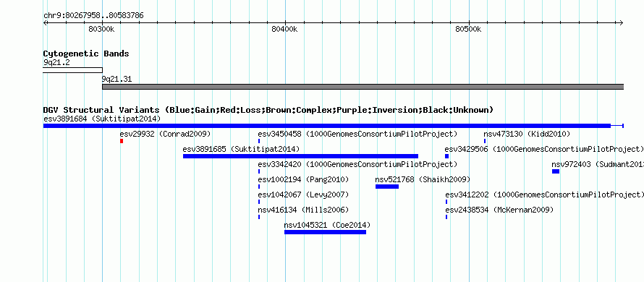Image resolution: width=644 pixels, height=282 pixels.
Task: Select the blue nsv972403 gain bar
Action: click(x=556, y=171)
